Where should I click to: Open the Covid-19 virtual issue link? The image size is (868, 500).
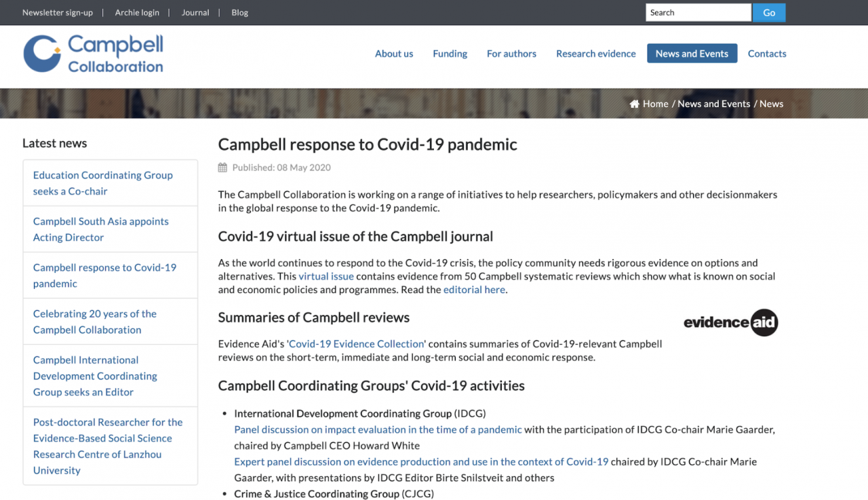point(326,276)
